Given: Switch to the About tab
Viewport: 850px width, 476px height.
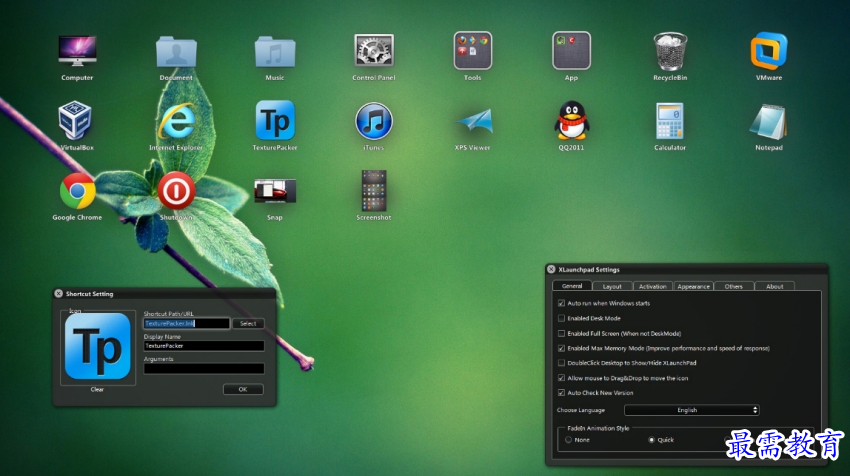Looking at the screenshot, I should tap(775, 286).
